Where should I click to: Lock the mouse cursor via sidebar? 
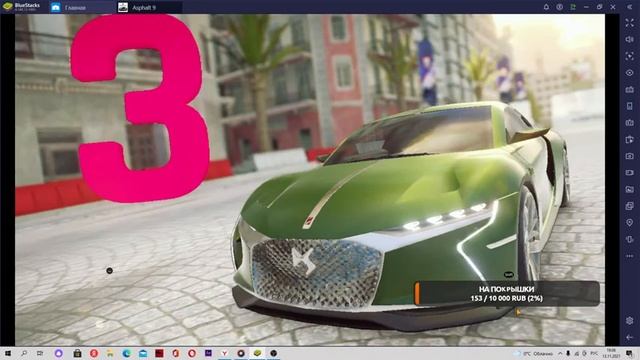point(629,56)
